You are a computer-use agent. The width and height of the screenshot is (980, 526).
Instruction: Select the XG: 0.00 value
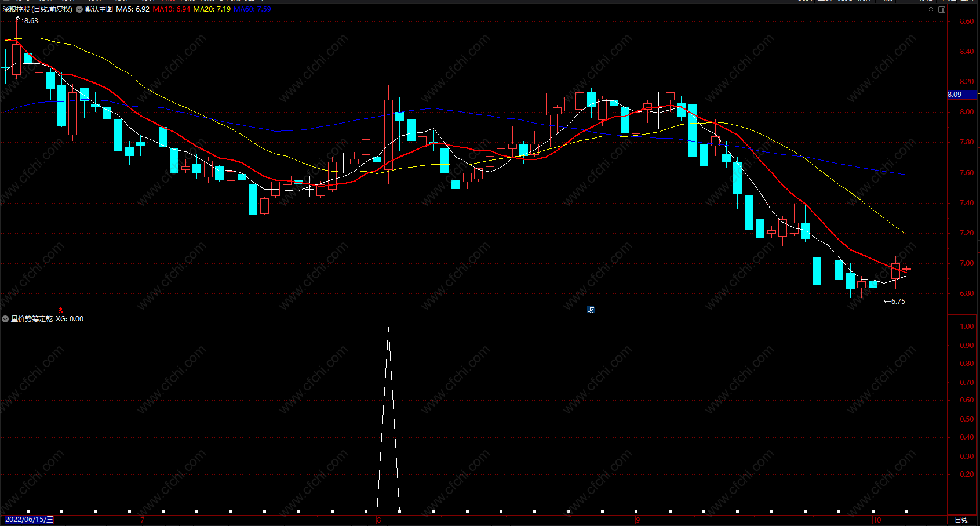[x=70, y=319]
